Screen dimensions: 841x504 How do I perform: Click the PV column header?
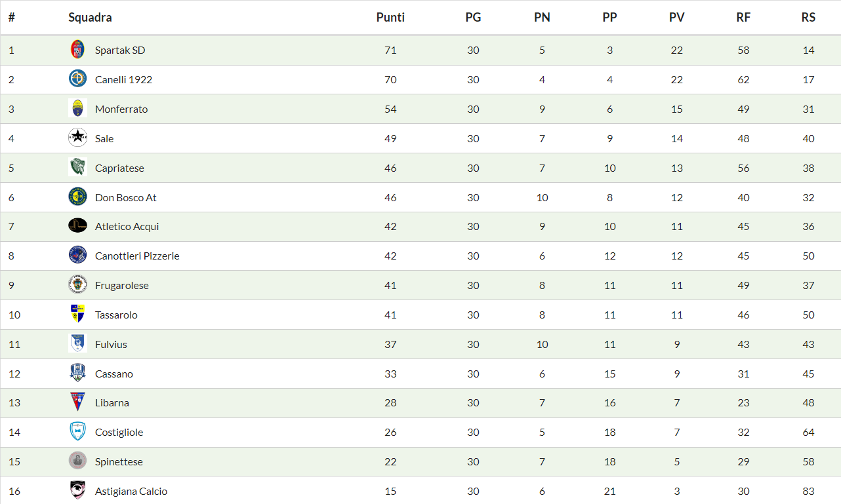click(x=676, y=18)
